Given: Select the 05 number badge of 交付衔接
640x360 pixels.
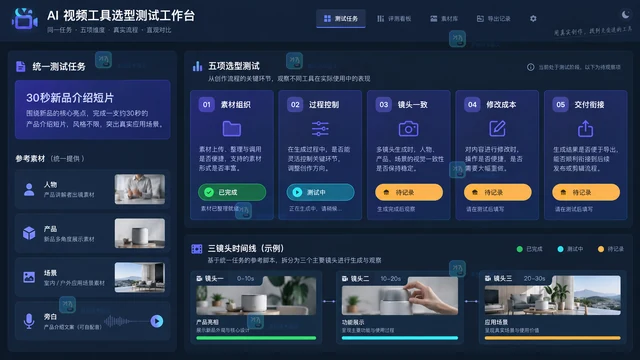Looking at the screenshot, I should 560,104.
